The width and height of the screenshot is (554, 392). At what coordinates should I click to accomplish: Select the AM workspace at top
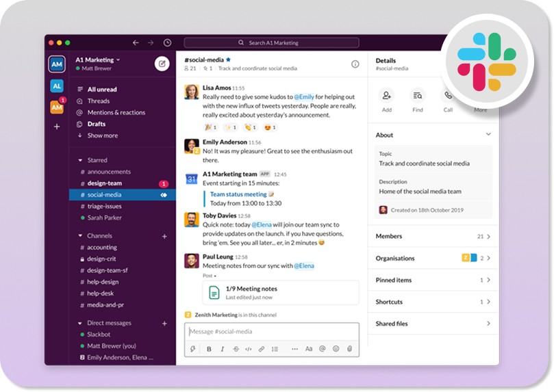(x=57, y=64)
